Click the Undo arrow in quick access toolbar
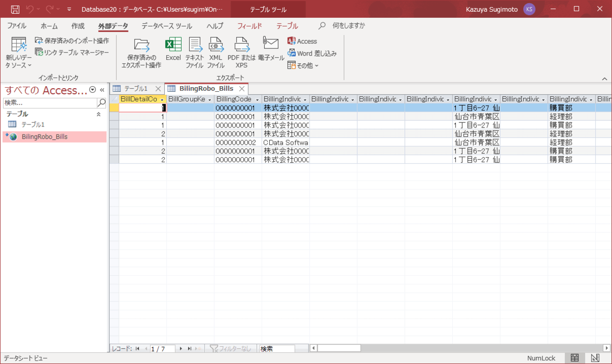Viewport: 612px width, 364px height. (30, 9)
